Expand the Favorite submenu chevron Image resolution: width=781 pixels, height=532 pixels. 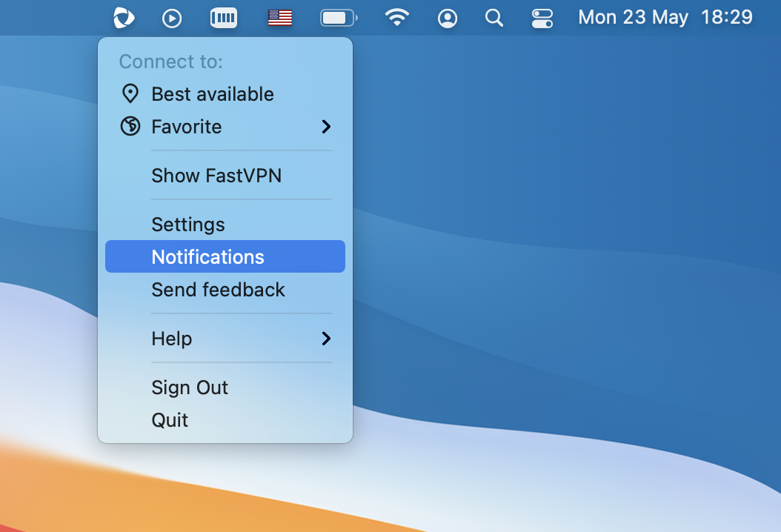coord(326,127)
